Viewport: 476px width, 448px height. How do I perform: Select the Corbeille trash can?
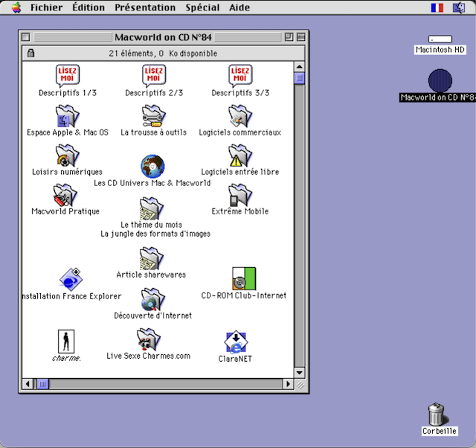(x=438, y=414)
